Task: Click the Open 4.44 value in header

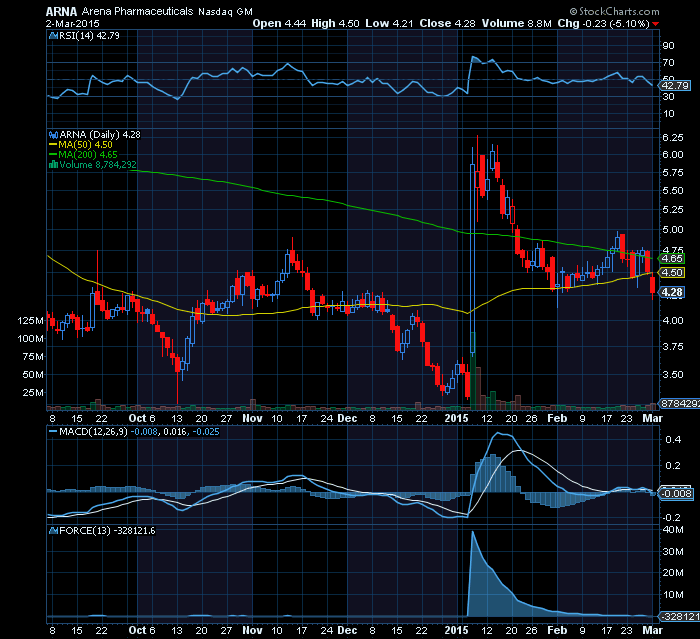Action: tap(279, 24)
